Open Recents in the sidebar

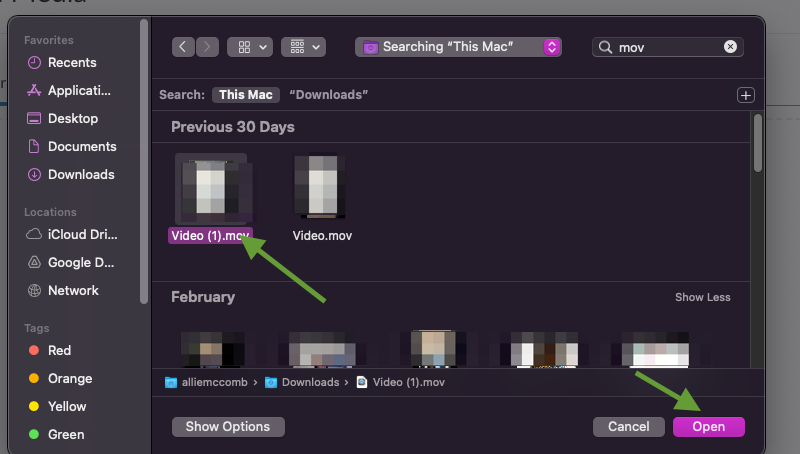(72, 62)
